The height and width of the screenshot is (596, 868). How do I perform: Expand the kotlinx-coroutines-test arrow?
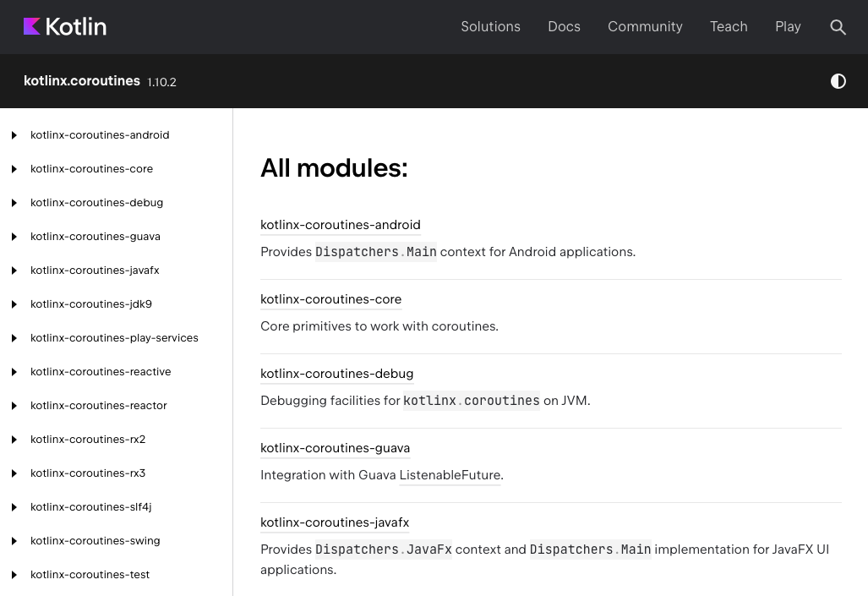click(x=14, y=575)
